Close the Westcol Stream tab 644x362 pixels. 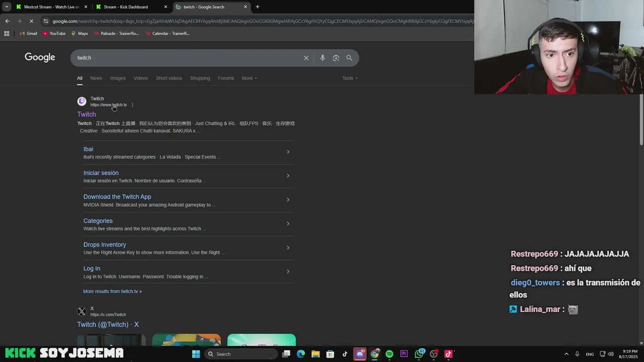point(86,7)
